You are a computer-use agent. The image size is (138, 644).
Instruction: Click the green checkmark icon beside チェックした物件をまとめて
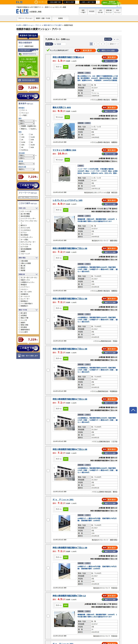click(x=48, y=50)
